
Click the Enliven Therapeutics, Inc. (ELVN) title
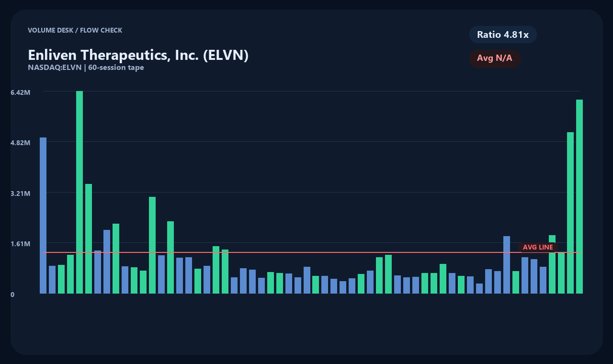[x=138, y=55]
